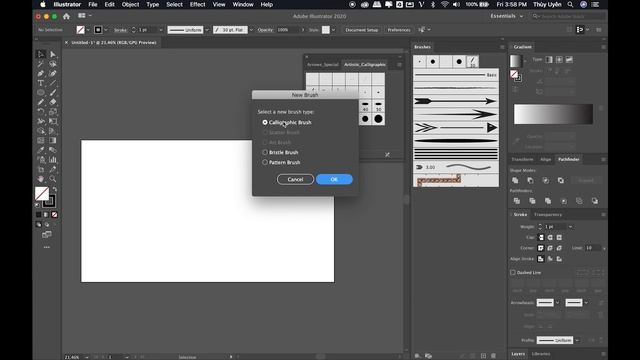Select the Eyedropper tool
This screenshot has height=360, width=640.
tap(41, 150)
